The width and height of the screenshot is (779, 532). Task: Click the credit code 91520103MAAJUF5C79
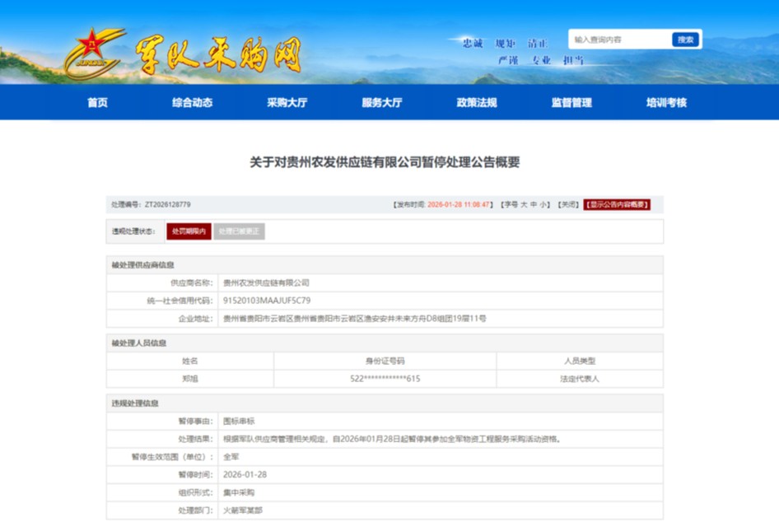tap(267, 301)
